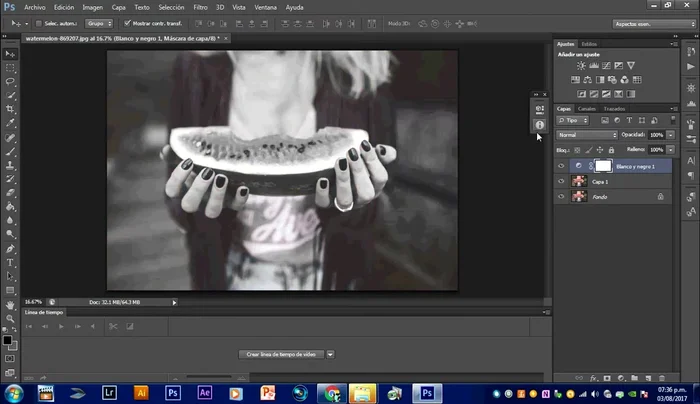Open the Grupo auto-select dropdown

100,22
